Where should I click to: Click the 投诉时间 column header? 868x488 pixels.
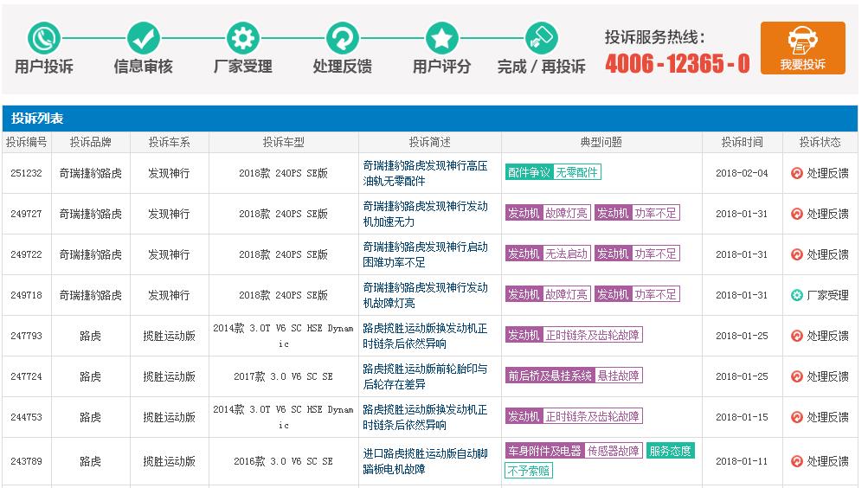(742, 142)
